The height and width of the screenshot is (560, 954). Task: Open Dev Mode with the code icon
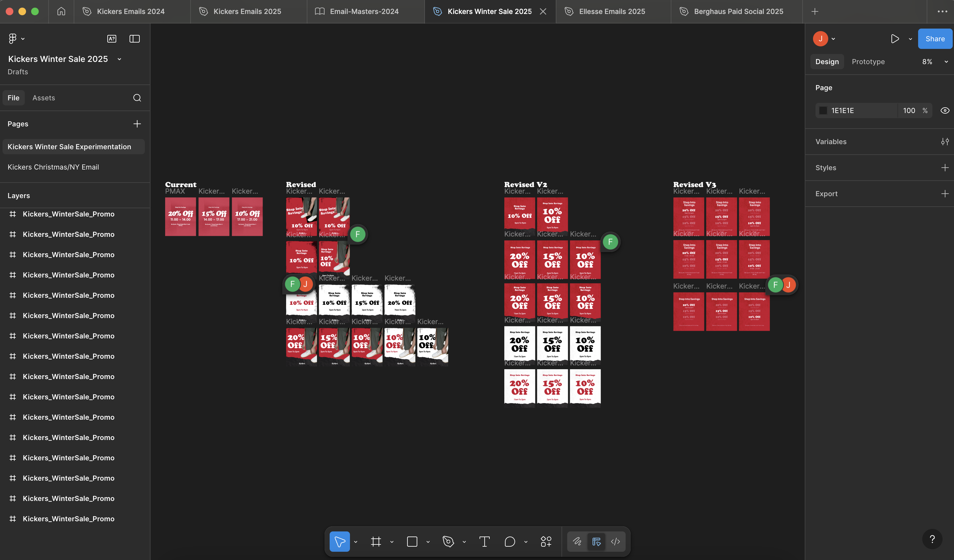tap(615, 542)
